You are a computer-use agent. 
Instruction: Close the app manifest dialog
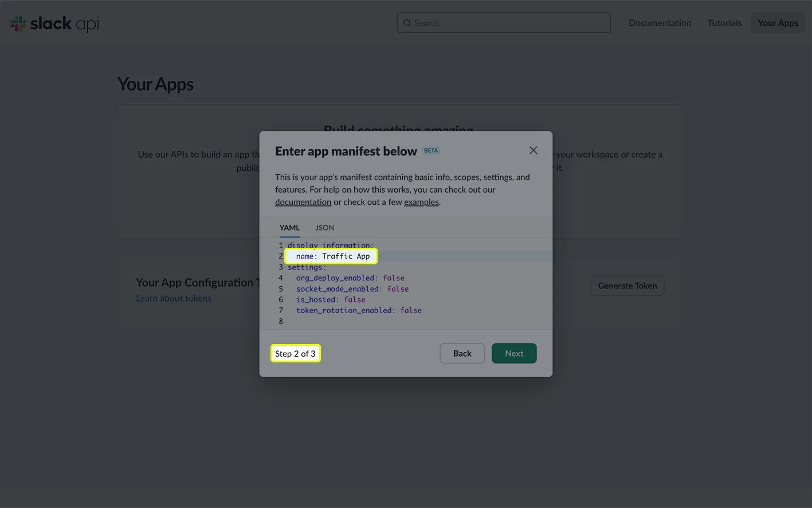coord(533,150)
